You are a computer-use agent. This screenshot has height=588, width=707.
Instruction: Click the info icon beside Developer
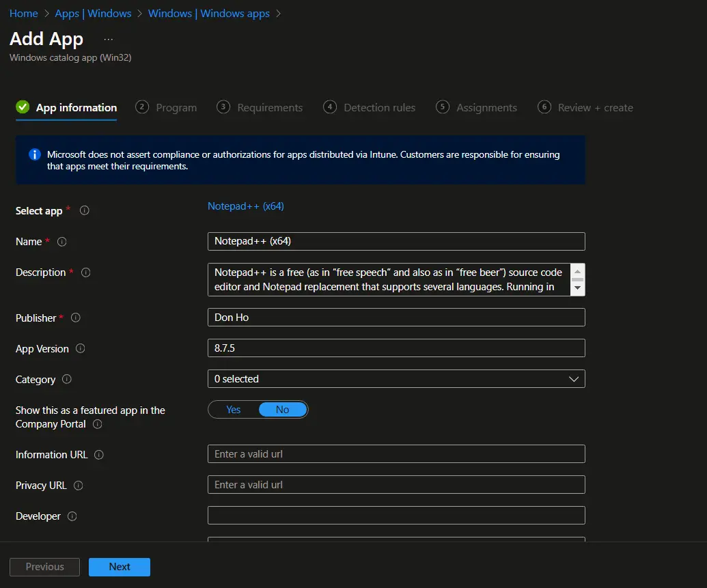point(73,516)
